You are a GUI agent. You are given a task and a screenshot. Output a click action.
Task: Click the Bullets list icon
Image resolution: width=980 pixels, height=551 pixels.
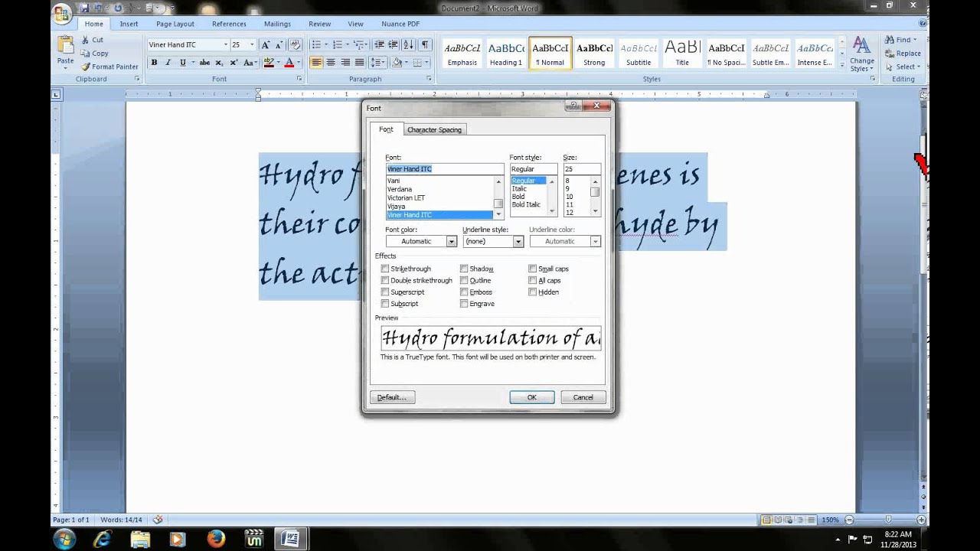coord(316,44)
